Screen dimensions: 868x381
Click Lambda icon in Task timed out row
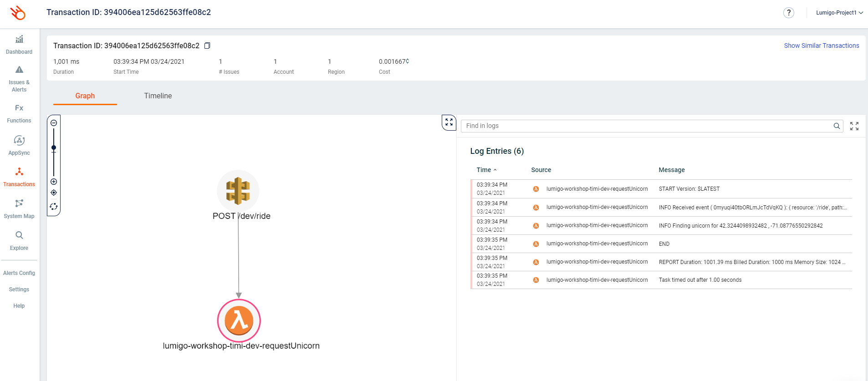(x=536, y=280)
